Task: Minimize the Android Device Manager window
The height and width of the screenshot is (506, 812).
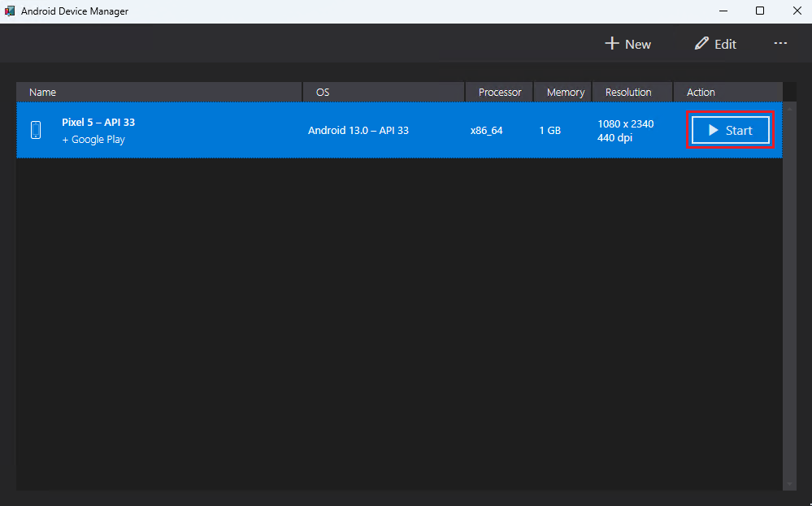Action: (722, 11)
